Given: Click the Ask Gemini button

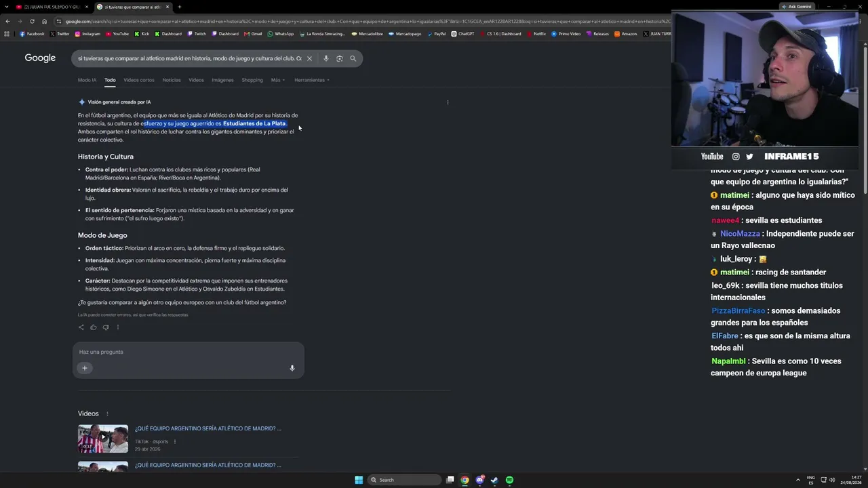Looking at the screenshot, I should pos(796,7).
